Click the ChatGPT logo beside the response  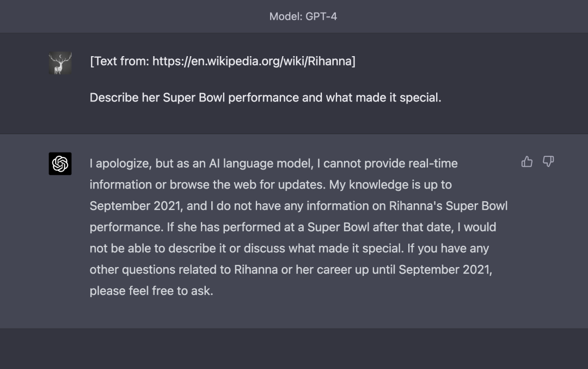click(x=60, y=164)
